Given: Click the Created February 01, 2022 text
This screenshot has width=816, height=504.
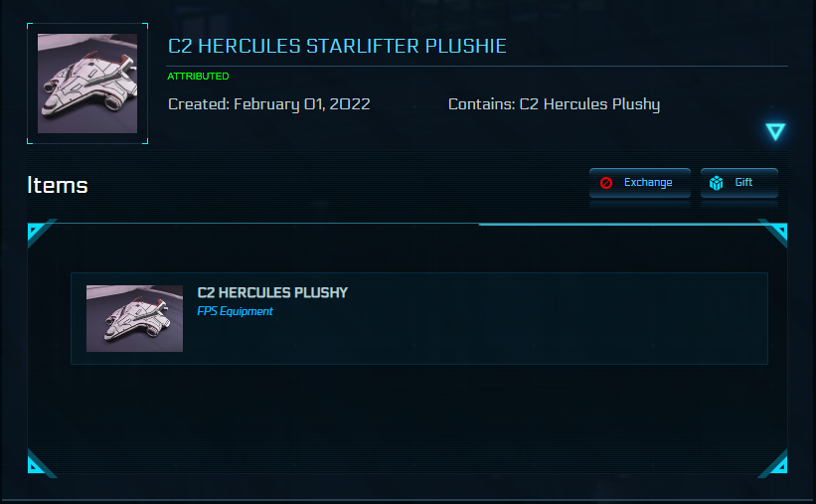Looking at the screenshot, I should [268, 103].
